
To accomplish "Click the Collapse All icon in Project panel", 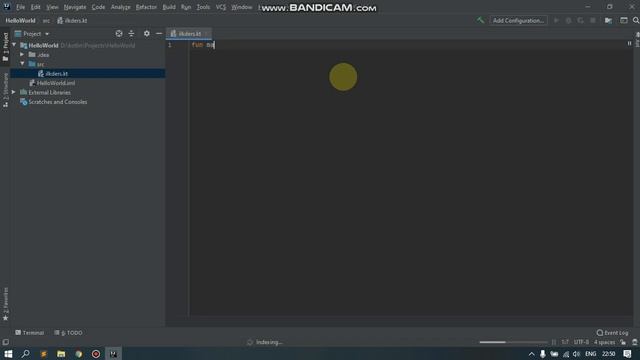I will pos(131,33).
